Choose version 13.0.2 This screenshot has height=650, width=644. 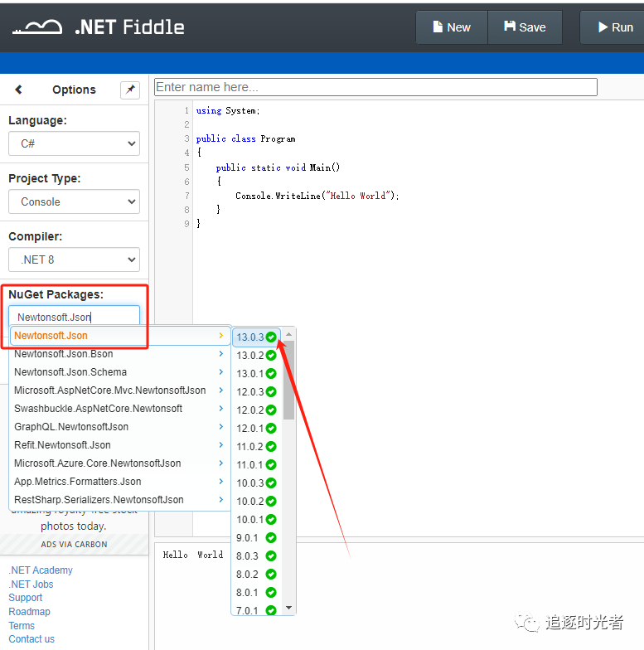point(257,355)
